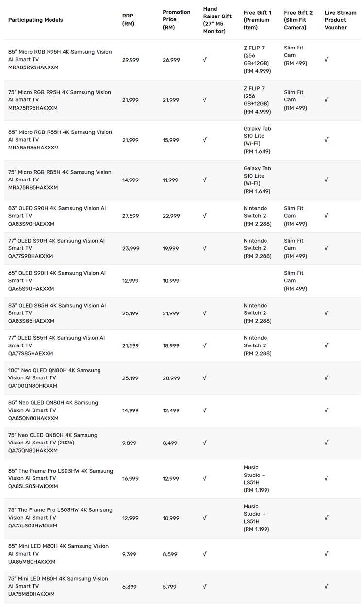The image size is (364, 607).
Task: Click Hand Raiser checkmark for 83" OLED S90H
Action: (x=205, y=216)
